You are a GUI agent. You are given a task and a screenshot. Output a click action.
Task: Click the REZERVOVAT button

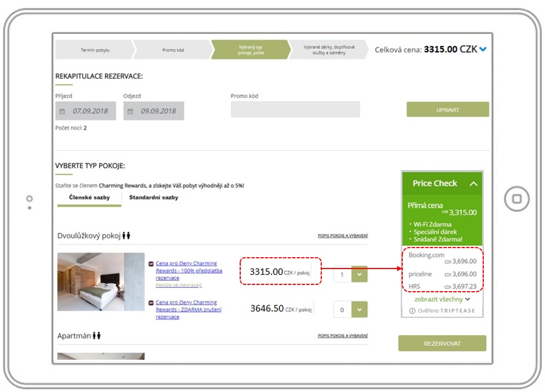coord(442,343)
